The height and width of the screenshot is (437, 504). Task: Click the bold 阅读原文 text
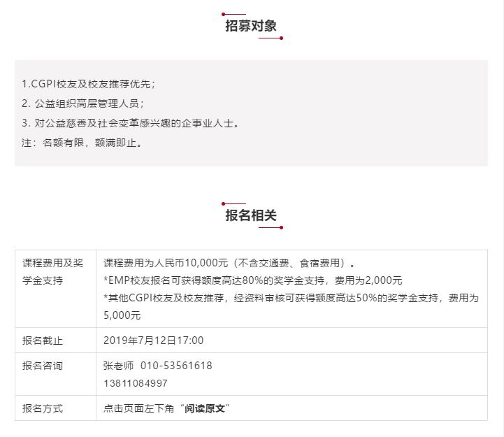[205, 409]
